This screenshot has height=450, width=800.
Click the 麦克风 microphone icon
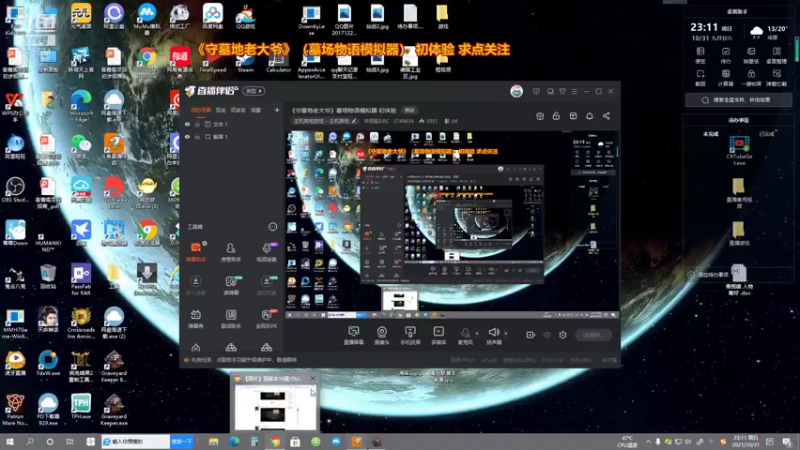coord(465,335)
